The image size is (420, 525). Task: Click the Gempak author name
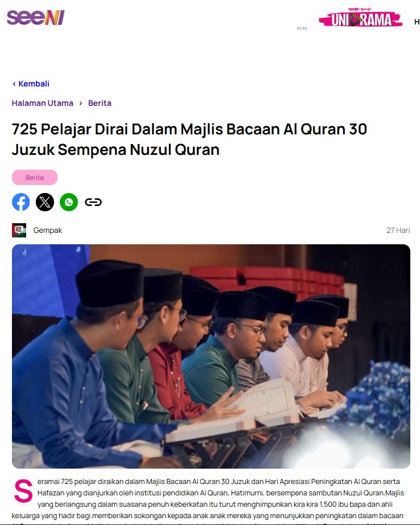coord(48,231)
